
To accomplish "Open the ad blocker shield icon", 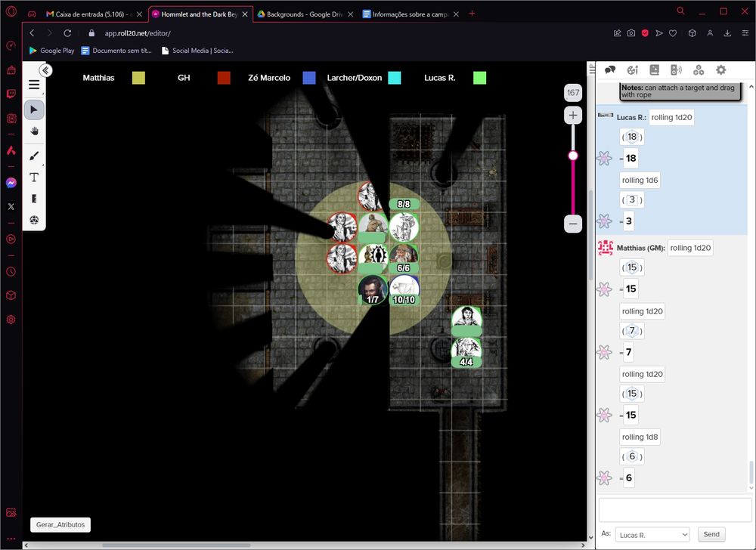I will (645, 32).
